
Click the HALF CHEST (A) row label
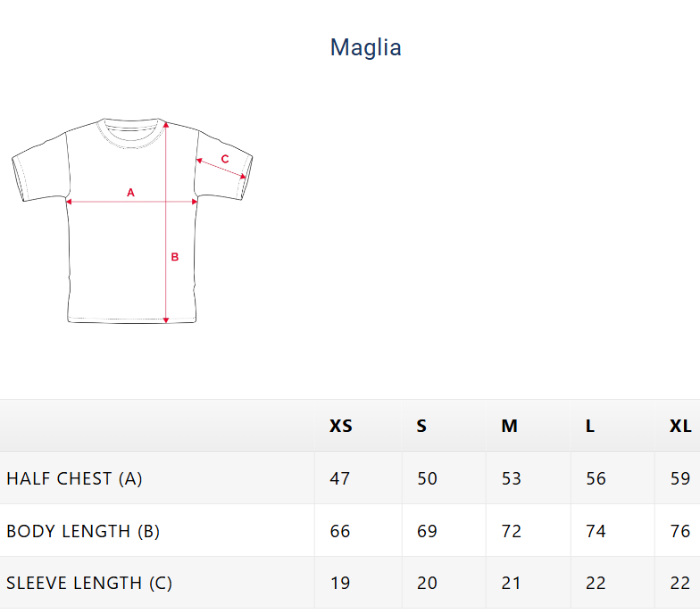pos(74,478)
